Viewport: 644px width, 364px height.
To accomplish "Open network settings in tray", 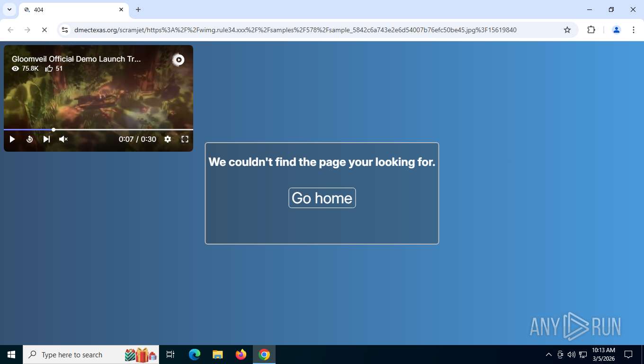I will tap(583, 355).
